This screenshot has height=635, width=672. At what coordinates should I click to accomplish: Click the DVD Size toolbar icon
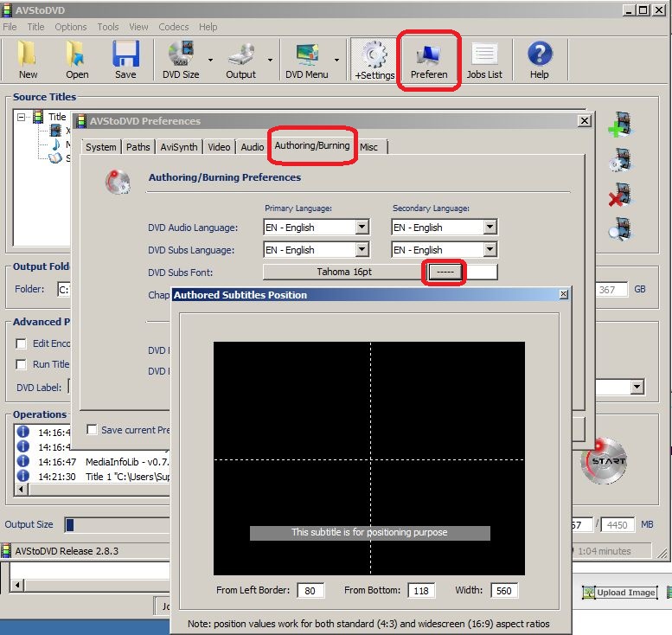click(181, 60)
